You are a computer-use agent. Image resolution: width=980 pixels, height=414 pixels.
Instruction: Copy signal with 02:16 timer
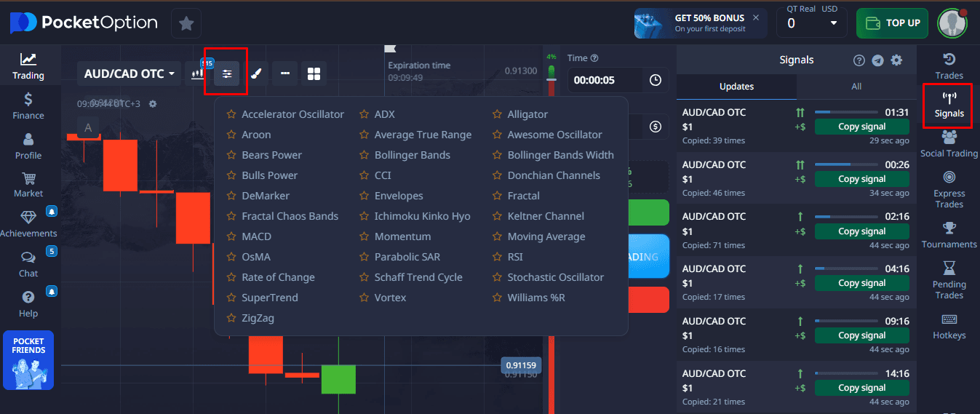pos(862,231)
